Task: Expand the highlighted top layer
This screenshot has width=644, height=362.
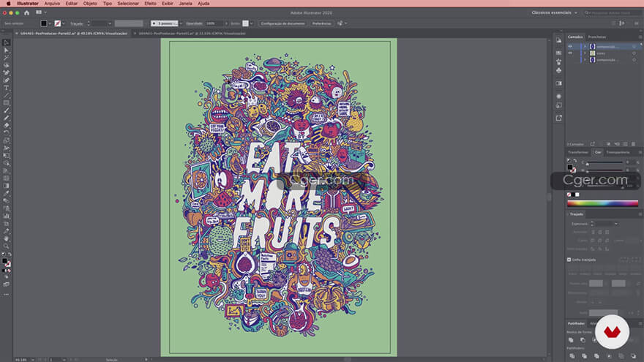Action: pyautogui.click(x=585, y=46)
